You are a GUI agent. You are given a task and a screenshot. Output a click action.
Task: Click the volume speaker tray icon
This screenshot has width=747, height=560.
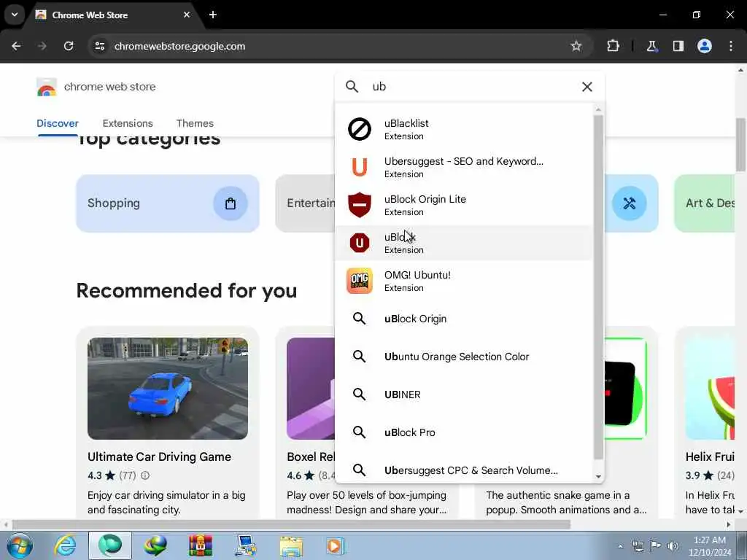click(x=673, y=545)
